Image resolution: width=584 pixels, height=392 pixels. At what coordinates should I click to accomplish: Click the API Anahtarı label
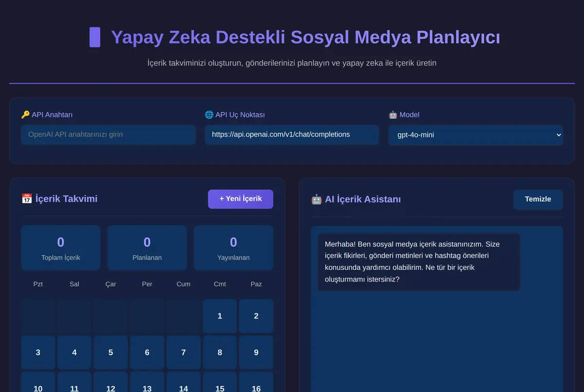pos(52,115)
